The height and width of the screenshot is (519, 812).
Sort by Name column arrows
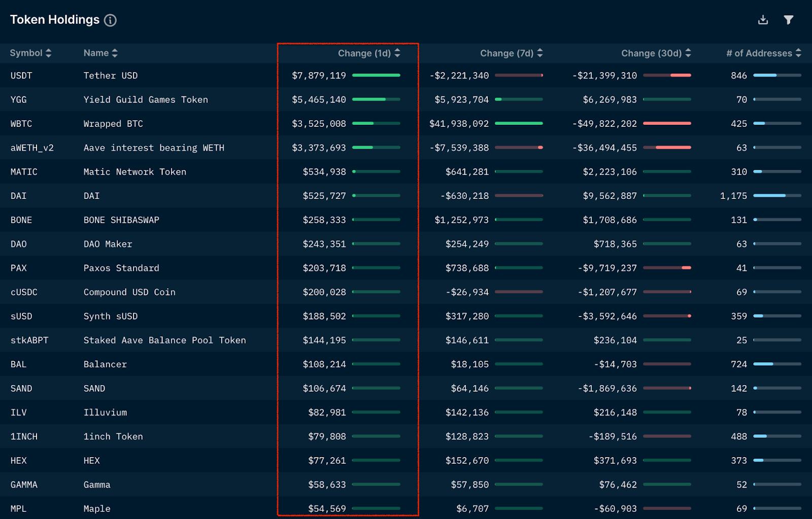click(x=115, y=53)
